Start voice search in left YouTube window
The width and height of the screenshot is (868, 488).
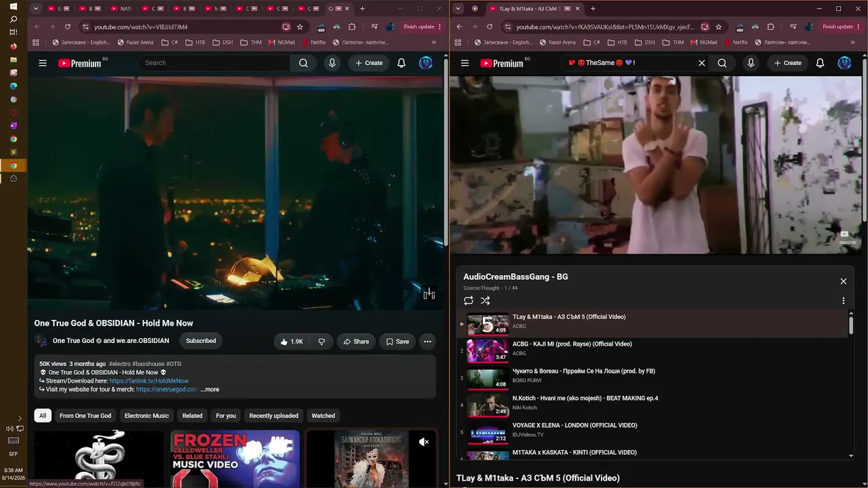pos(332,63)
